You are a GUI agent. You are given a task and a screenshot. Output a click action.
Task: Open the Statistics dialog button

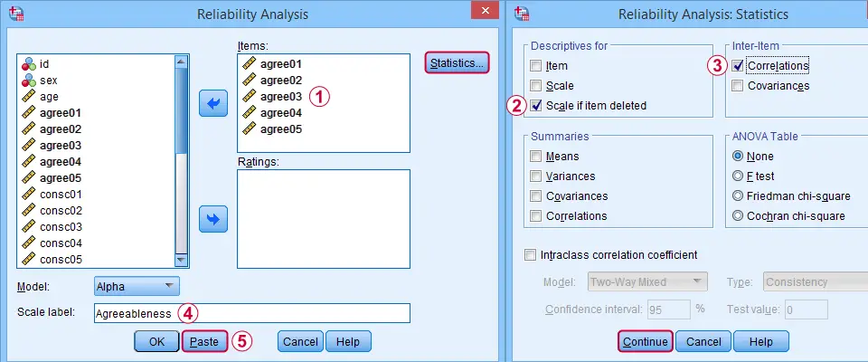click(x=458, y=63)
